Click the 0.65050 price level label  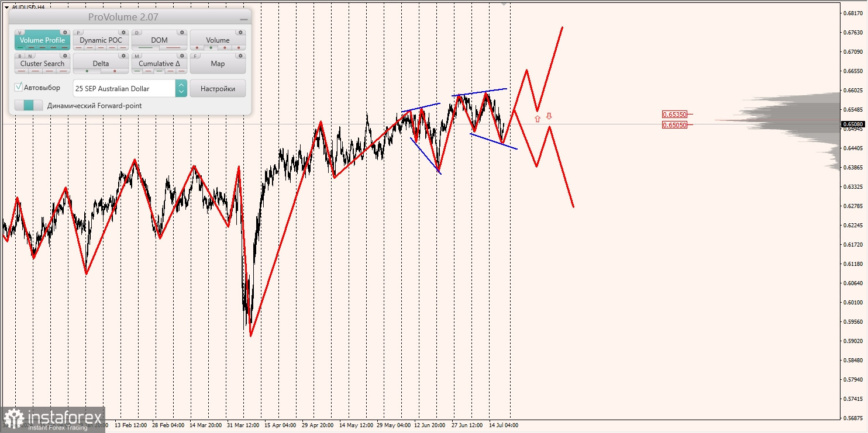click(x=674, y=124)
